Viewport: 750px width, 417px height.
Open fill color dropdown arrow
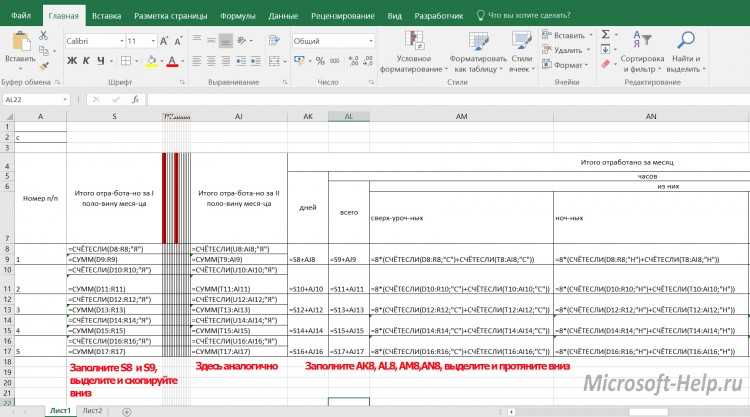coord(162,61)
